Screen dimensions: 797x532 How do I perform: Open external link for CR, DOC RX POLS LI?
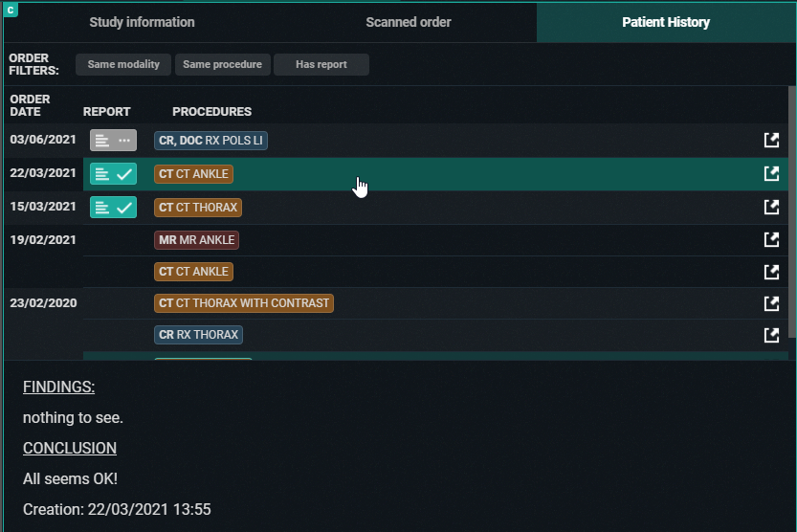tap(771, 141)
